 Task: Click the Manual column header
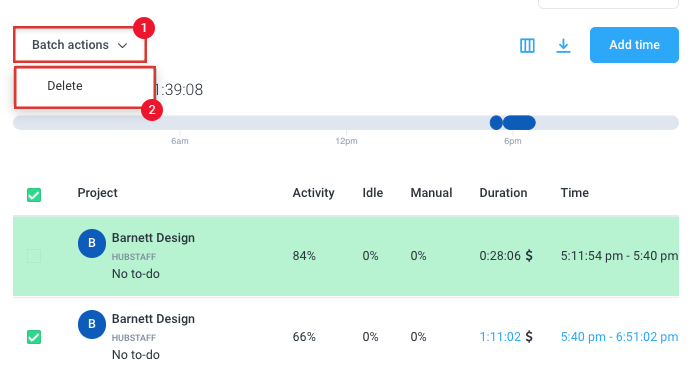(x=431, y=193)
